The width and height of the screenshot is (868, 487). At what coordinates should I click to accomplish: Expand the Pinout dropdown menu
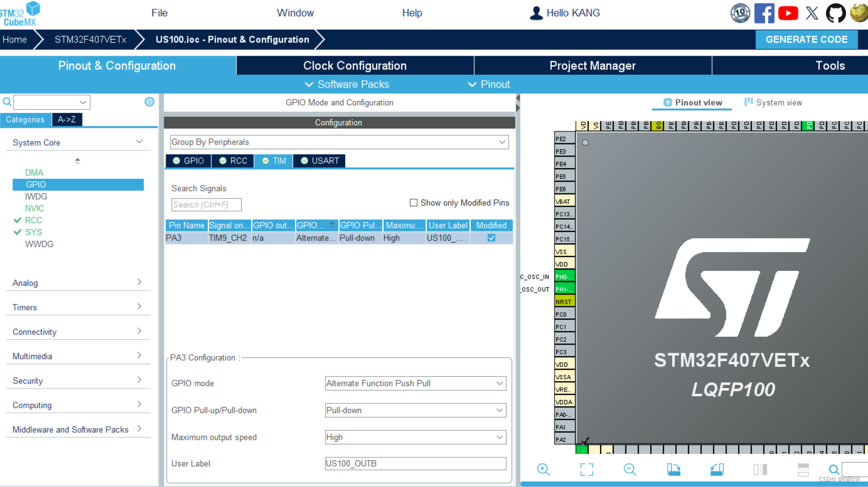click(x=488, y=84)
